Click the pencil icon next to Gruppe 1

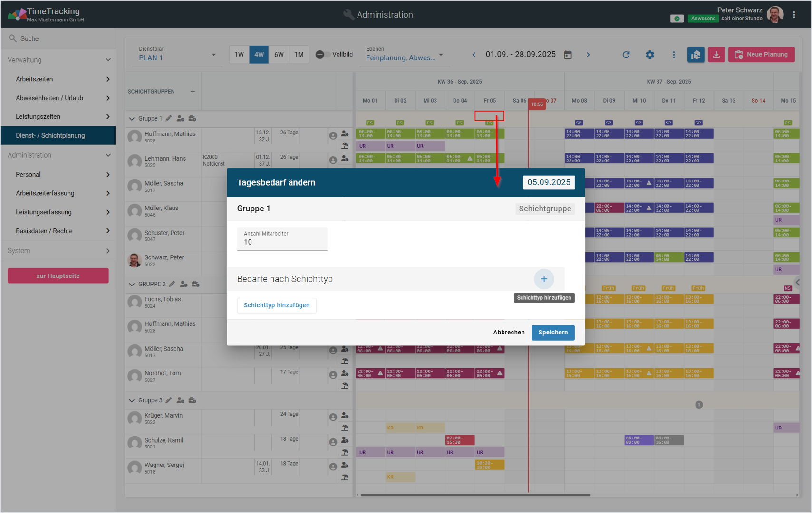point(169,118)
